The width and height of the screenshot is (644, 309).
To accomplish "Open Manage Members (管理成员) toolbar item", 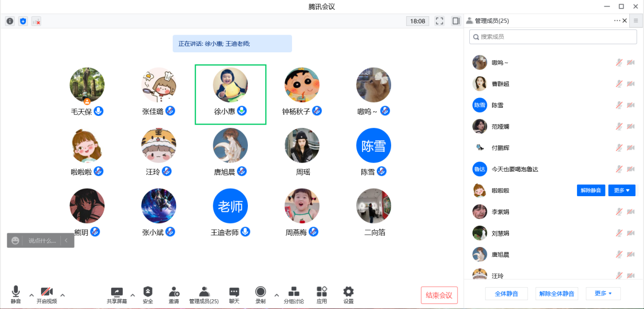I will (204, 292).
